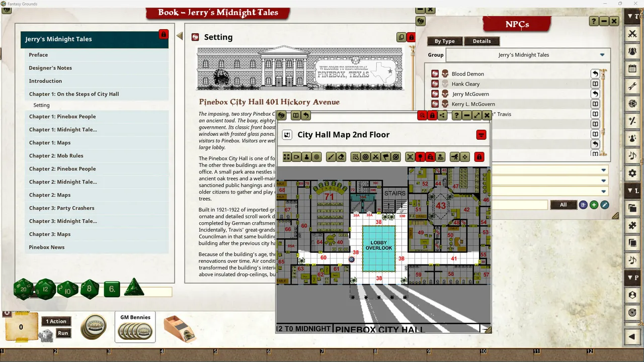The width and height of the screenshot is (644, 362).
Task: Click the running figure icon in map toolbar
Action: point(455,157)
